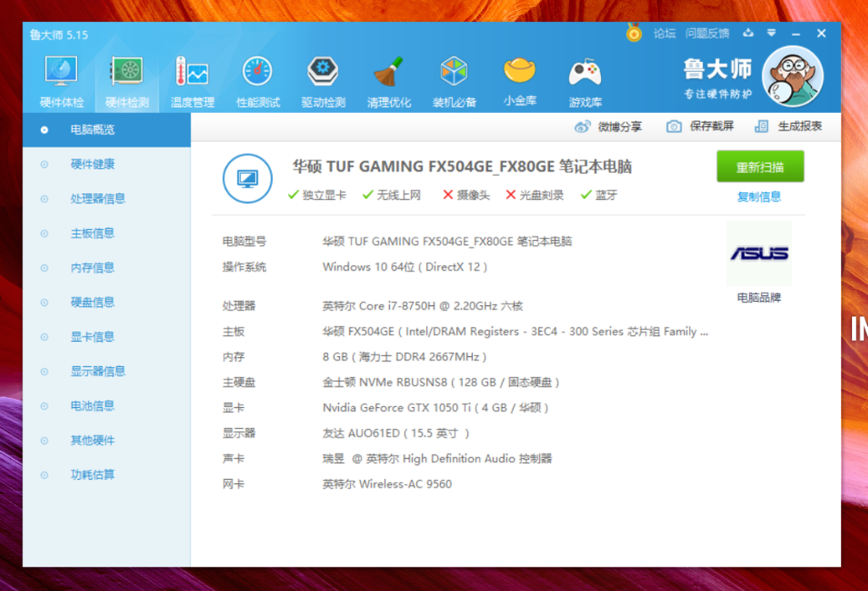Viewport: 868px width, 591px height.
Task: Select the 硬件检测 hardware detection icon
Action: tap(127, 71)
